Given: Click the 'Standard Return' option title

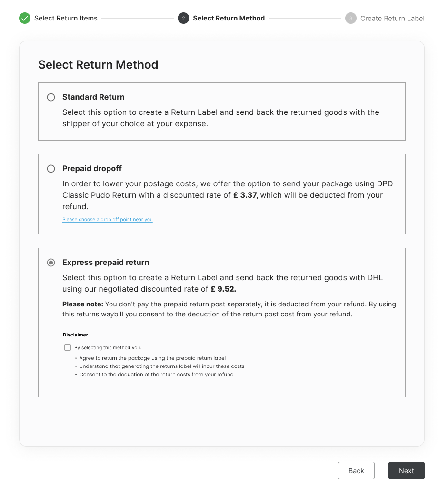Looking at the screenshot, I should [93, 97].
